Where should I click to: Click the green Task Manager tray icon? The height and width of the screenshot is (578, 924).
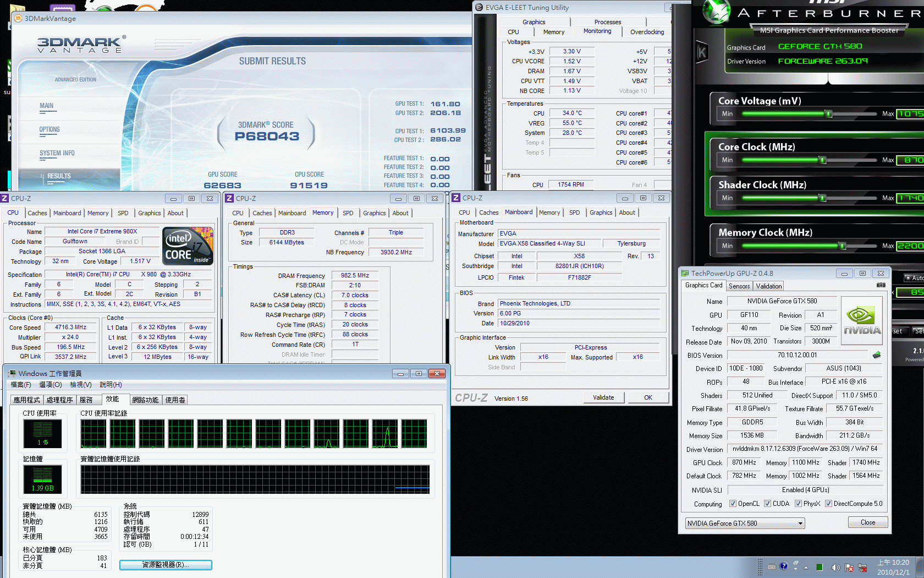tap(820, 567)
